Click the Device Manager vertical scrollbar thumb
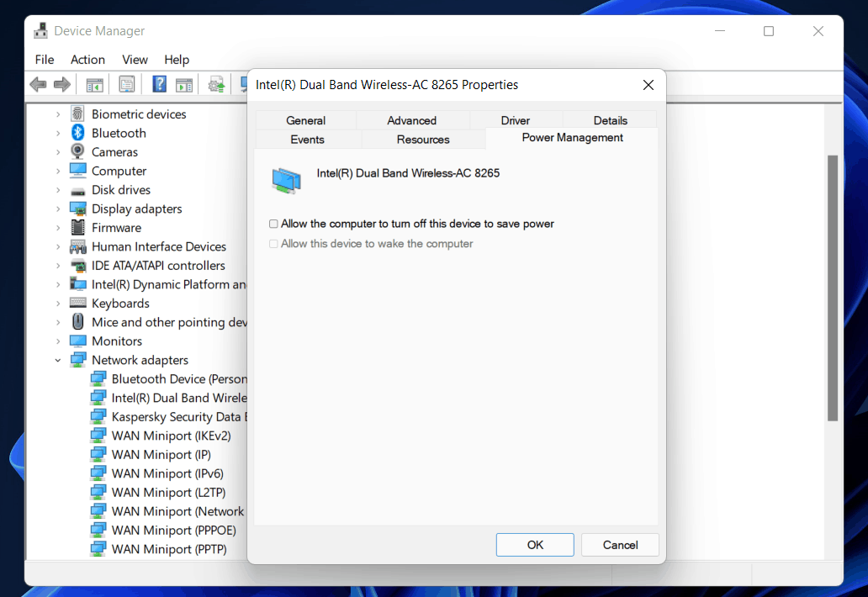The image size is (868, 597). click(832, 288)
